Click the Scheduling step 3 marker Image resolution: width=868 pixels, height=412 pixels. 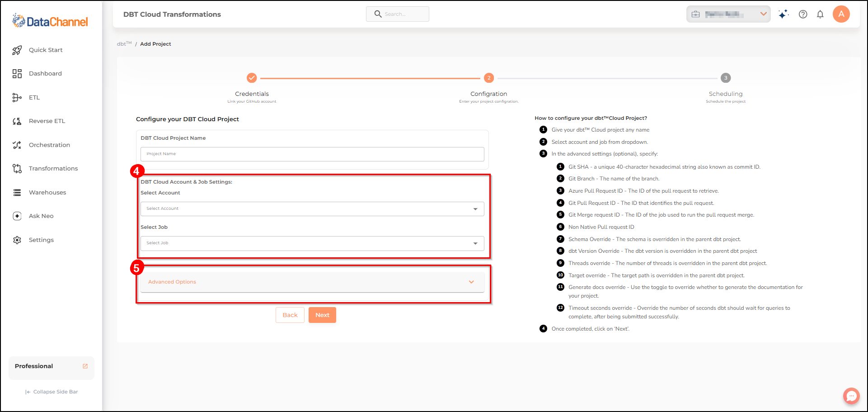(x=726, y=78)
